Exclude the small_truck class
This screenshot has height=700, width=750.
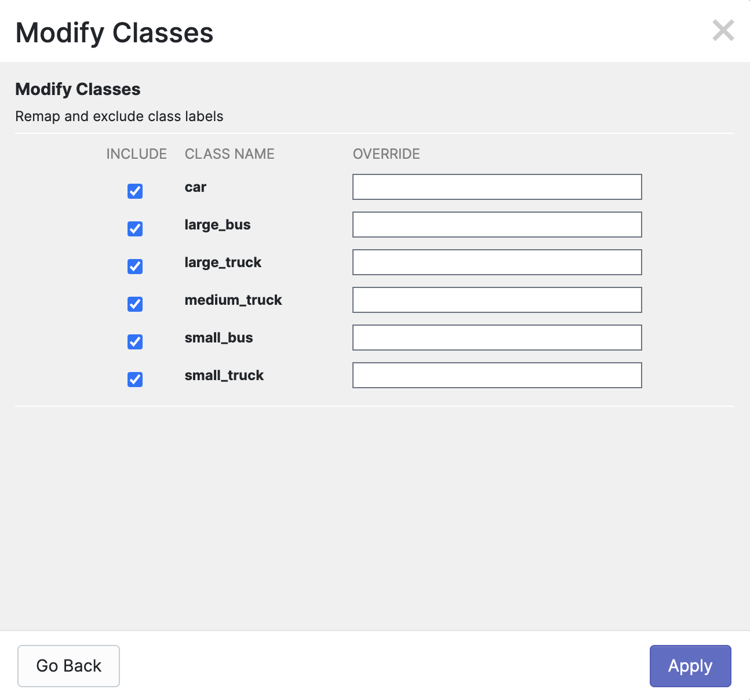pyautogui.click(x=135, y=380)
